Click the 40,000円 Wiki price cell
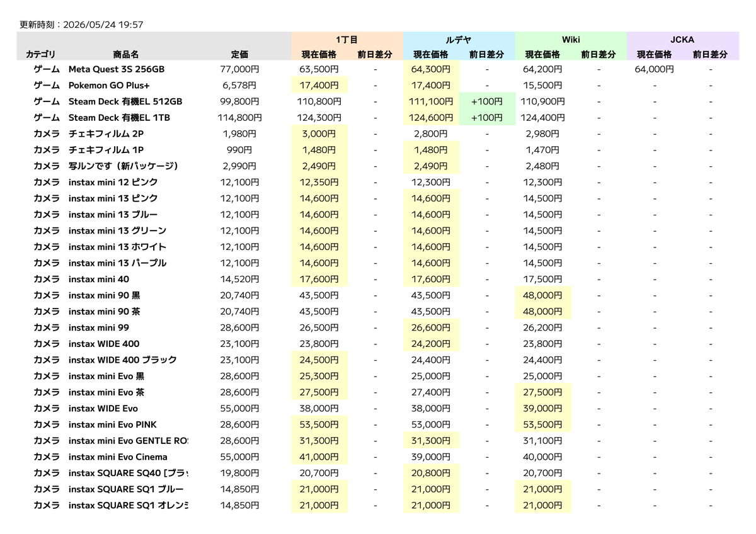756x534 pixels. pyautogui.click(x=542, y=457)
